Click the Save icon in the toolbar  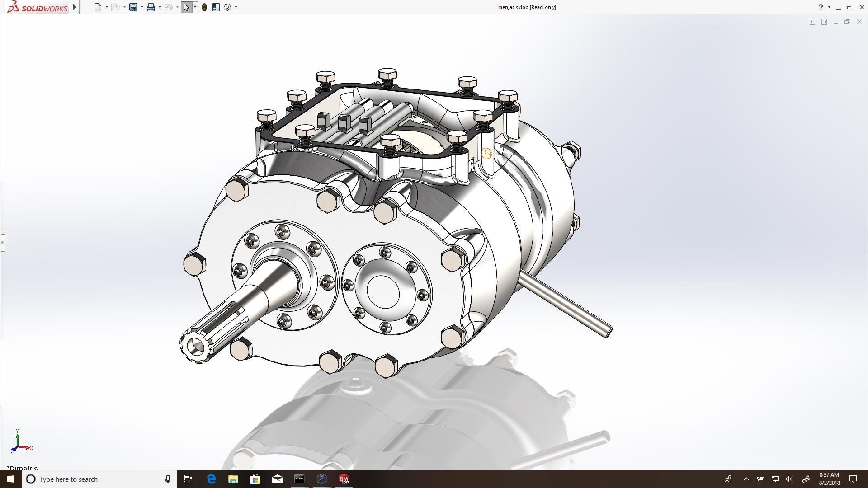click(133, 7)
